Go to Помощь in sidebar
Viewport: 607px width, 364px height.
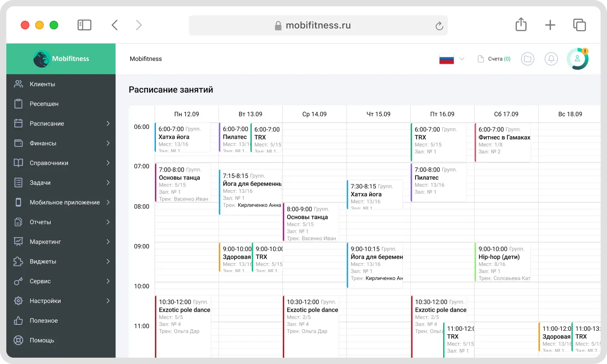(x=42, y=340)
